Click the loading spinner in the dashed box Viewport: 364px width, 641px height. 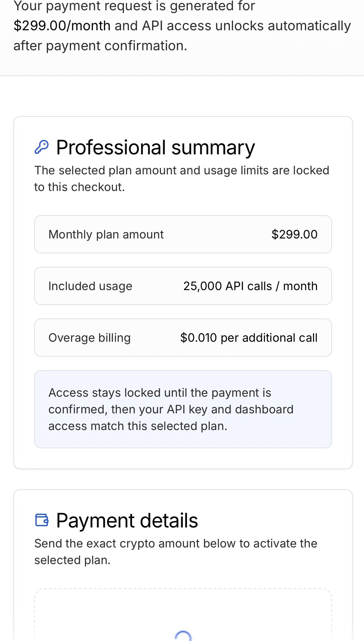click(x=183, y=636)
